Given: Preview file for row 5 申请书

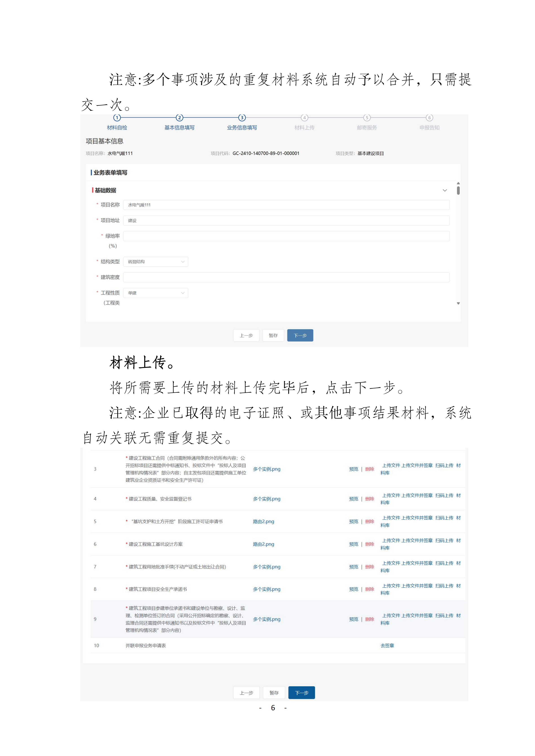Looking at the screenshot, I should 353,522.
